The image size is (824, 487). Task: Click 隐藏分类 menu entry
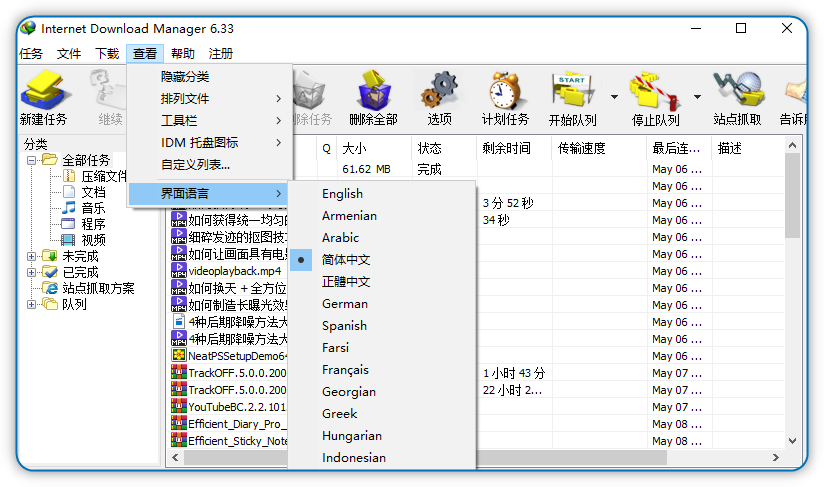point(210,77)
